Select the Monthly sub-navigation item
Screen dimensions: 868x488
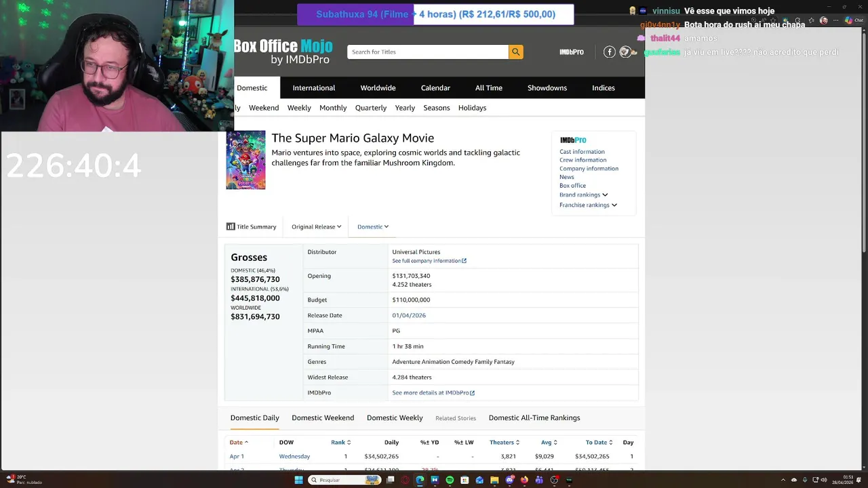click(333, 108)
